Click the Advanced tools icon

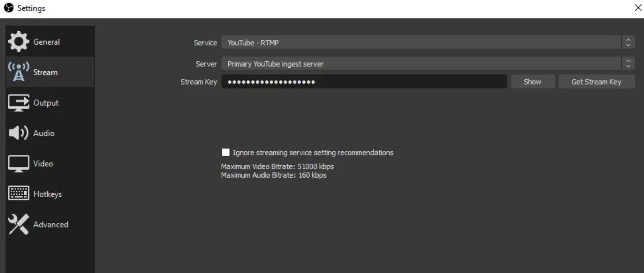[x=19, y=224]
